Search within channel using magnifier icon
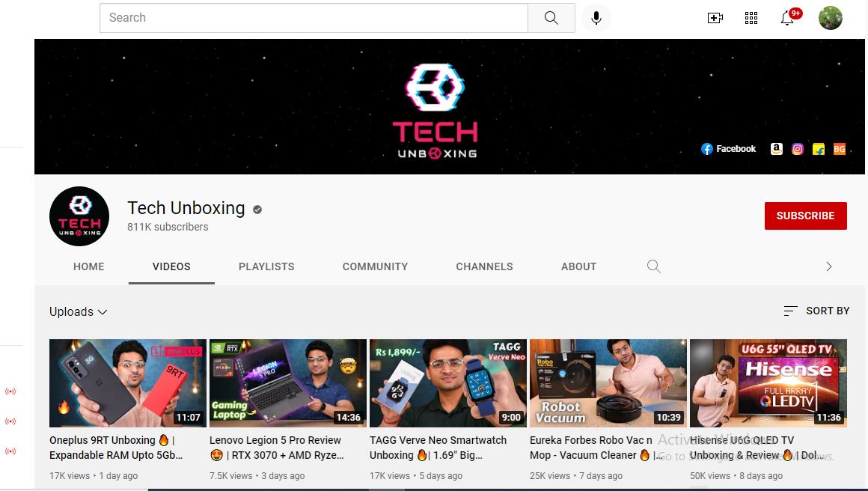The width and height of the screenshot is (868, 491). pos(653,266)
